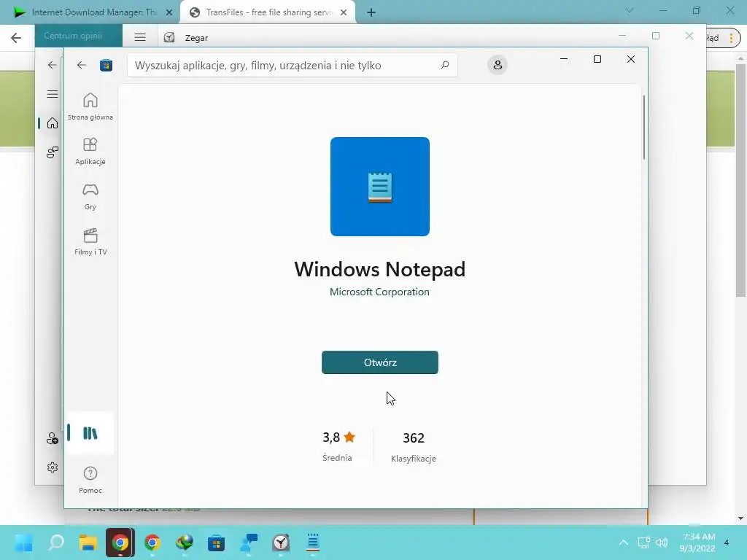Click the search magnifier icon
The width and height of the screenshot is (747, 560).
[445, 65]
